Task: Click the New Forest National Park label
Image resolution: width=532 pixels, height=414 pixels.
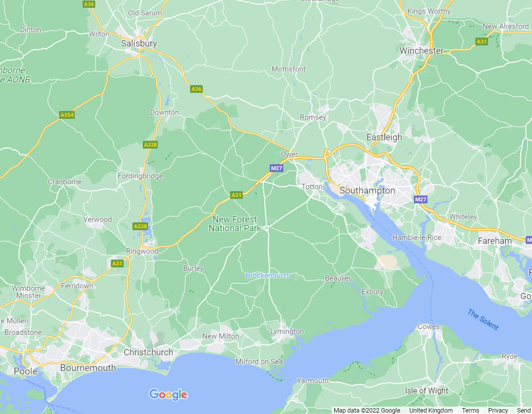Action: point(235,224)
